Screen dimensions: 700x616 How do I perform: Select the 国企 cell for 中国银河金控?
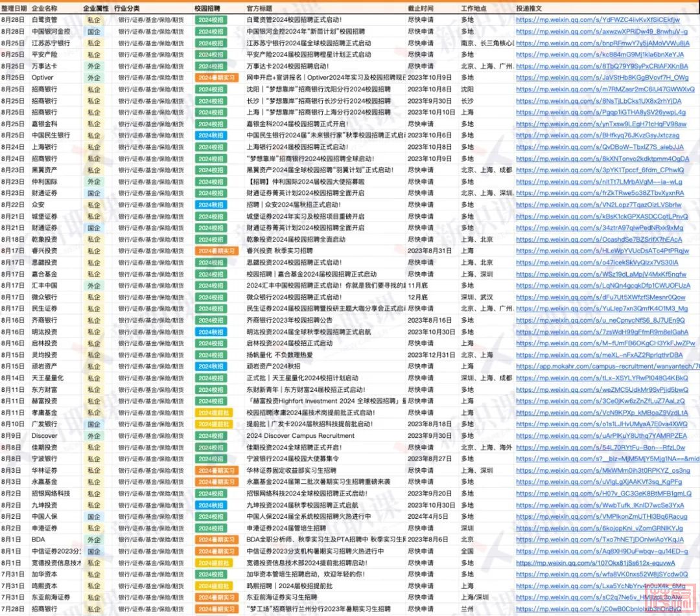[x=94, y=31]
